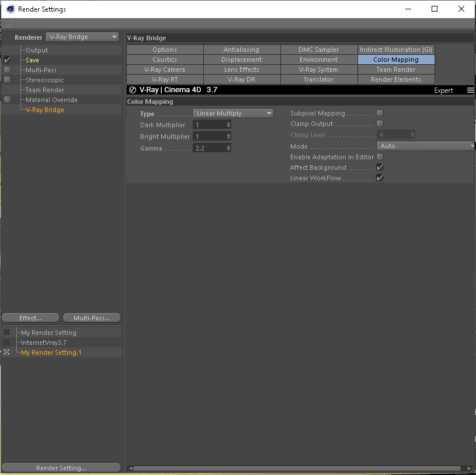Open the V-Ray DR tab

242,79
